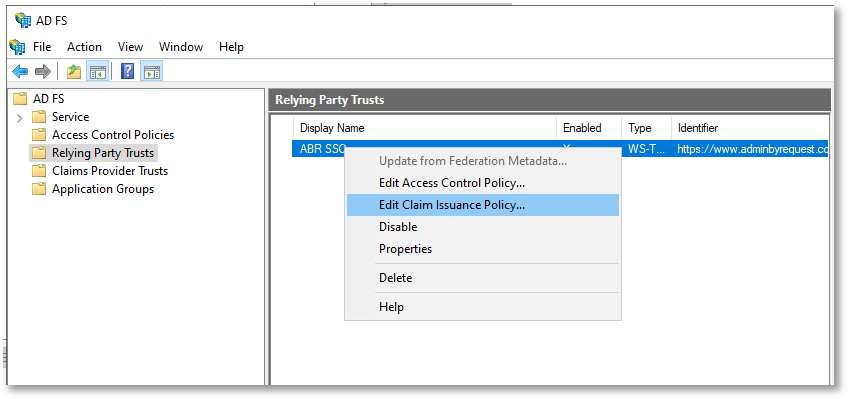Screen dimensions: 848x399
Task: Expand the Service tree node
Action: coord(19,117)
